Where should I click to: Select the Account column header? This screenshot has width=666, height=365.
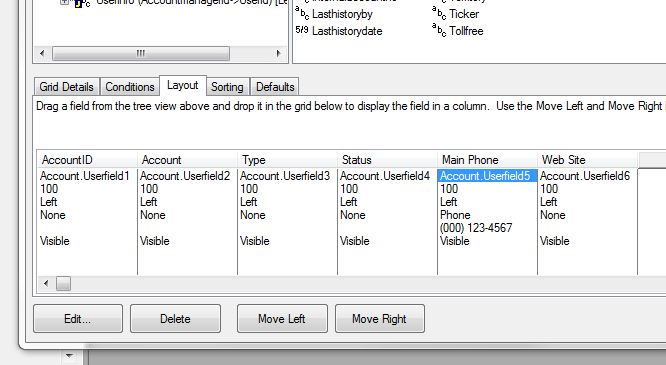(187, 160)
